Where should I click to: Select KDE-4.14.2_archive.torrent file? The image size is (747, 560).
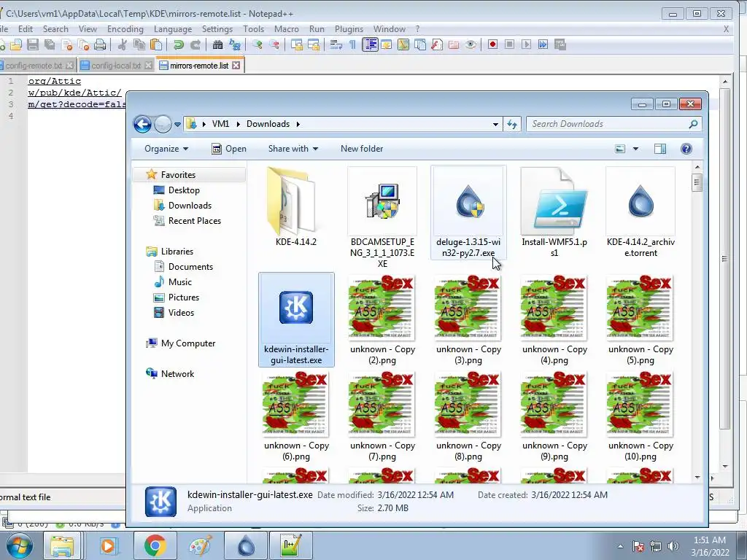[x=640, y=212]
